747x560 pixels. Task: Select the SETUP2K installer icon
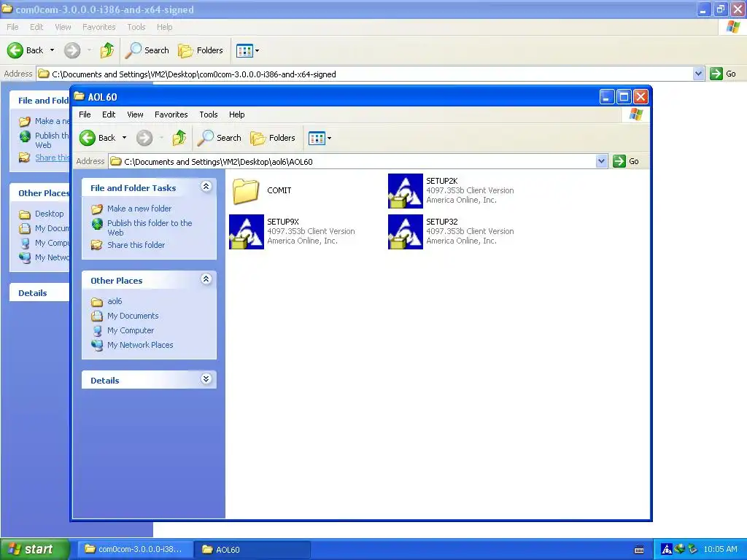click(x=406, y=191)
